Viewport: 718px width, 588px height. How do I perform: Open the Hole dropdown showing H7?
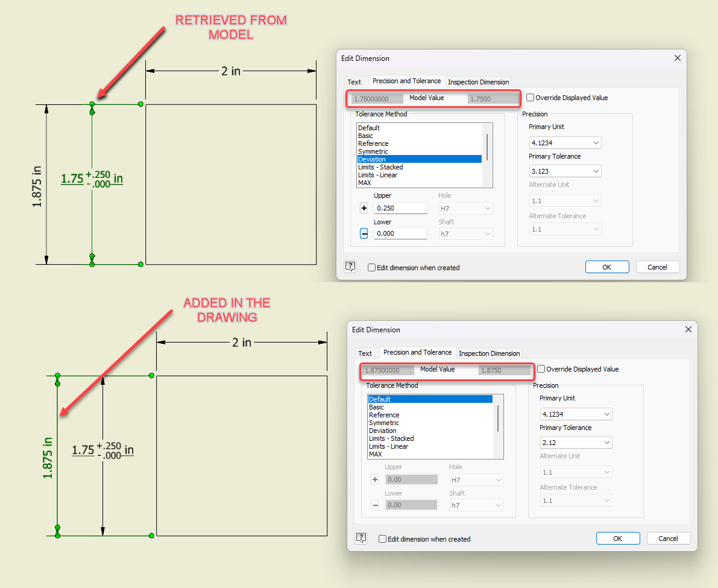(465, 208)
